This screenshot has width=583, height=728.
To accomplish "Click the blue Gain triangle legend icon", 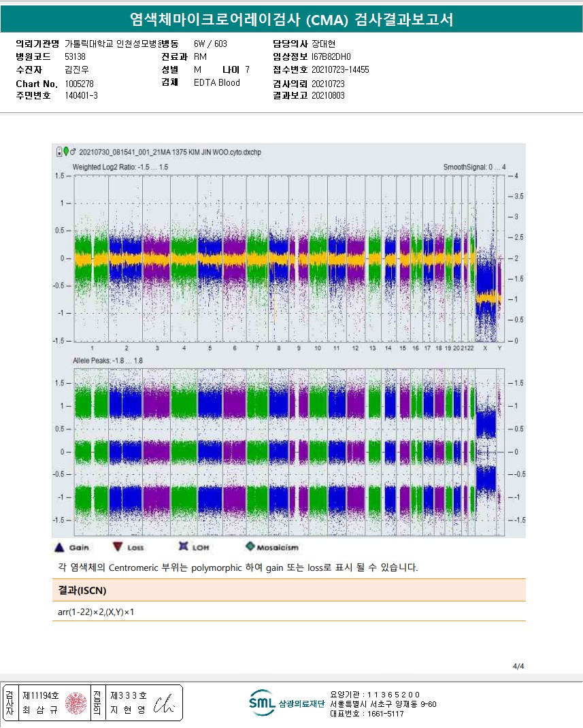I will tap(59, 548).
